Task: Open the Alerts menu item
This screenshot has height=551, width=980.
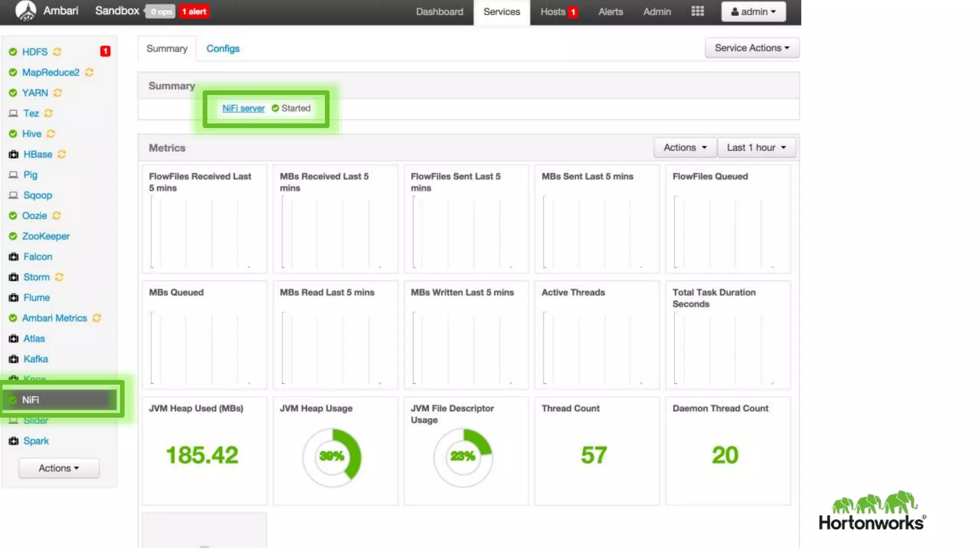Action: point(611,11)
